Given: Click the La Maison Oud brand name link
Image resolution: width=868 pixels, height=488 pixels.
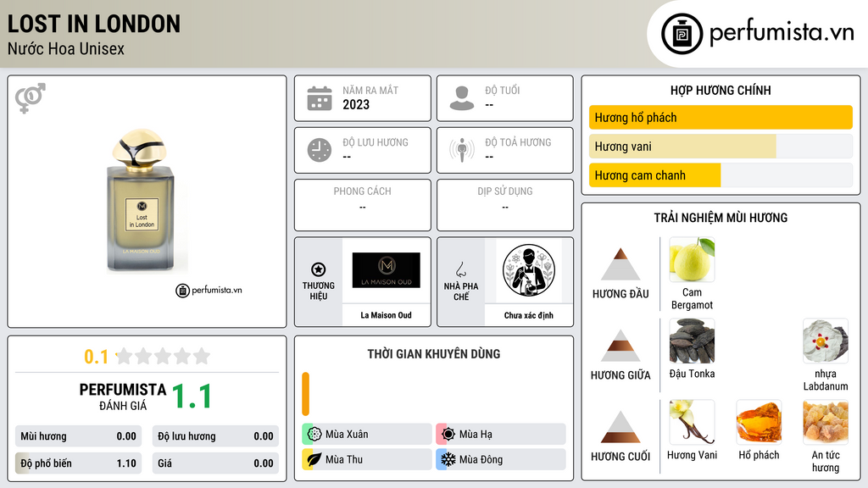Looking at the screenshot, I should 386,315.
